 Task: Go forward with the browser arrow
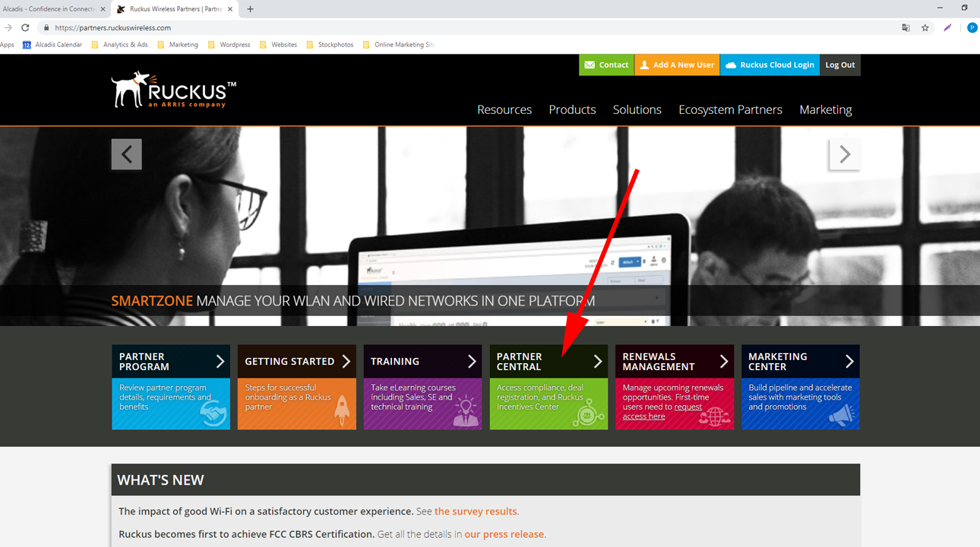pos(8,27)
